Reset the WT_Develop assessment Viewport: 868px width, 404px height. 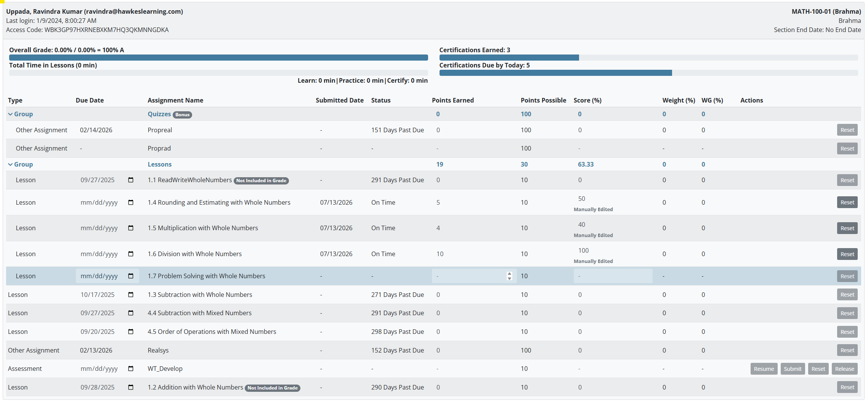pyautogui.click(x=818, y=369)
